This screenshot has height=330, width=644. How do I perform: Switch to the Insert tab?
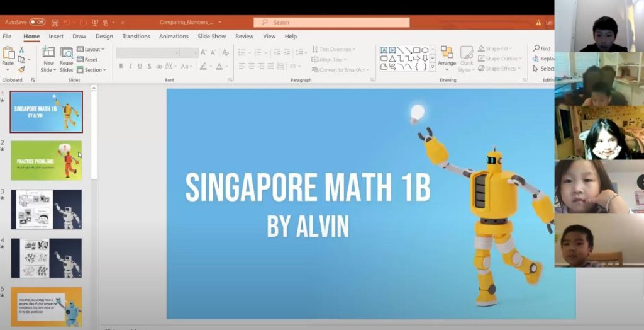coord(56,36)
